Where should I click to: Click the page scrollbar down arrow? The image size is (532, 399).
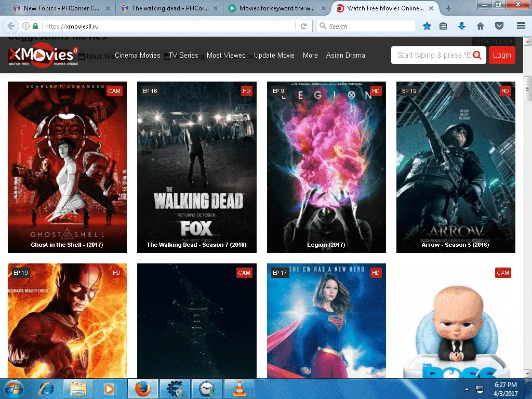(528, 374)
